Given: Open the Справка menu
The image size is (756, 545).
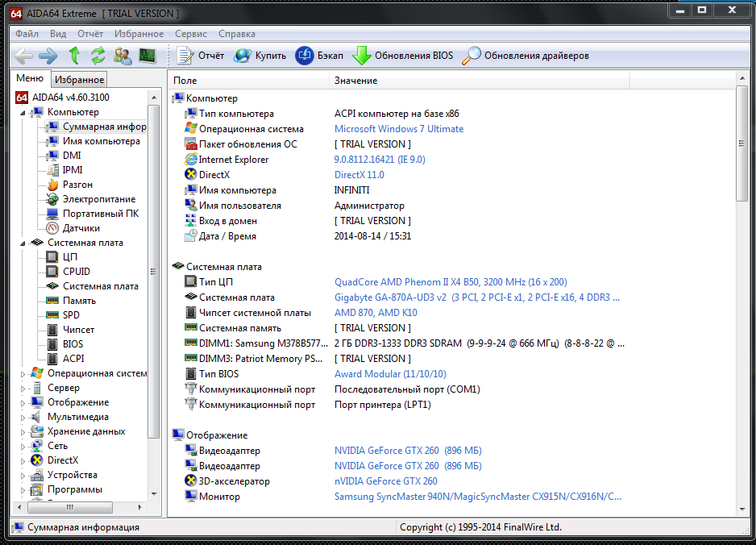Looking at the screenshot, I should [237, 34].
